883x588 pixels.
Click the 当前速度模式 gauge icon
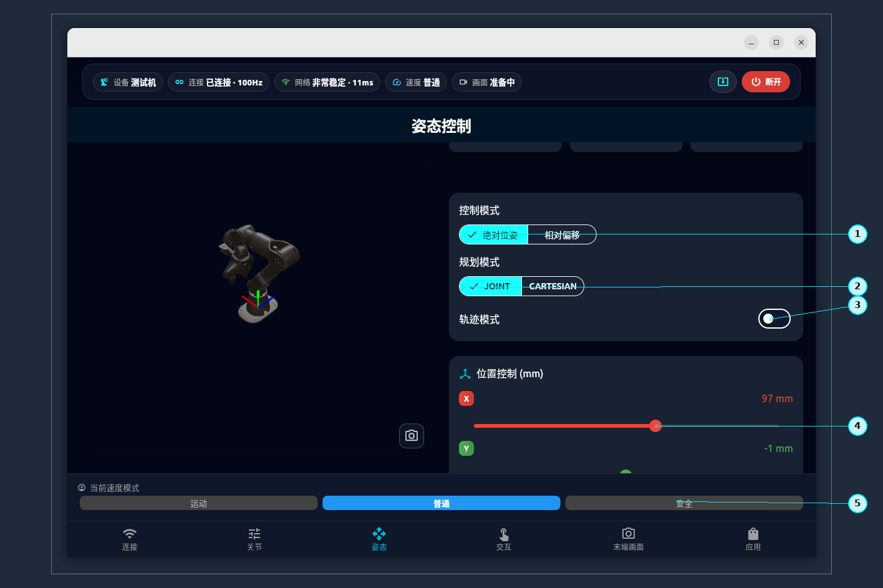pyautogui.click(x=82, y=488)
